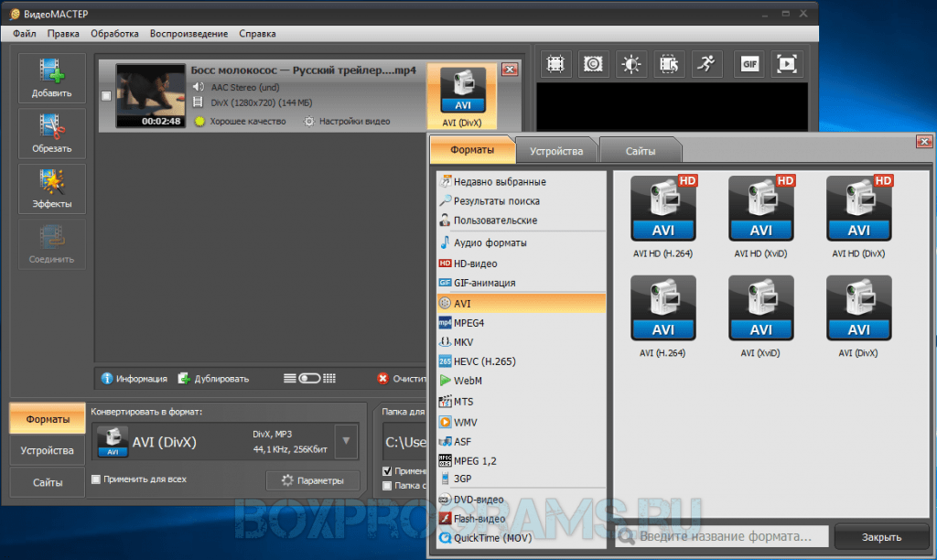Click the running man speed icon
Image resolution: width=937 pixels, height=560 pixels.
click(707, 64)
